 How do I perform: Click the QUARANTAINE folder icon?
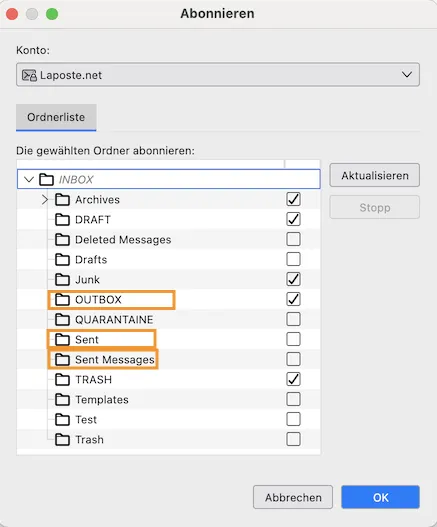[63, 319]
